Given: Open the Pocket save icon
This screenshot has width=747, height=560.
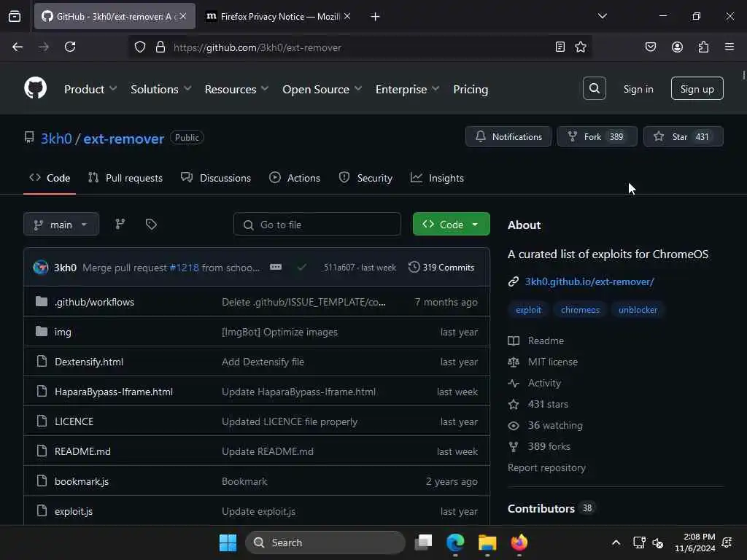Looking at the screenshot, I should pos(650,47).
